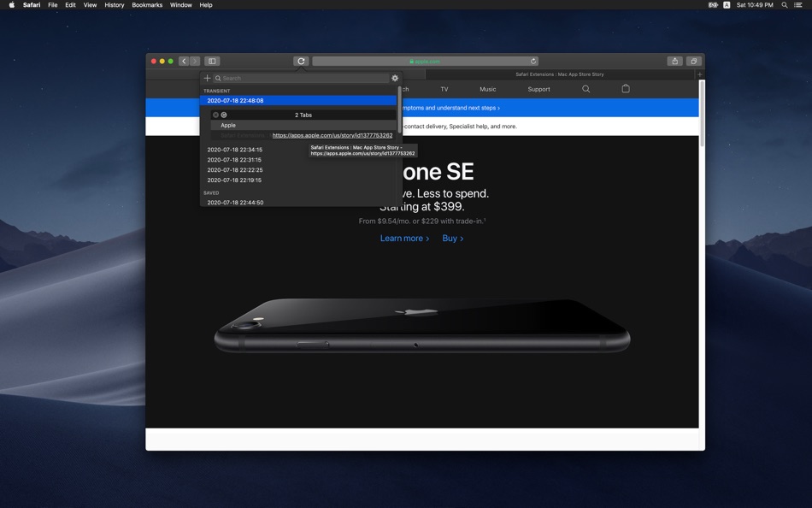Screen dimensions: 812x508
Task: Click the SAVED section header
Action: tap(211, 192)
